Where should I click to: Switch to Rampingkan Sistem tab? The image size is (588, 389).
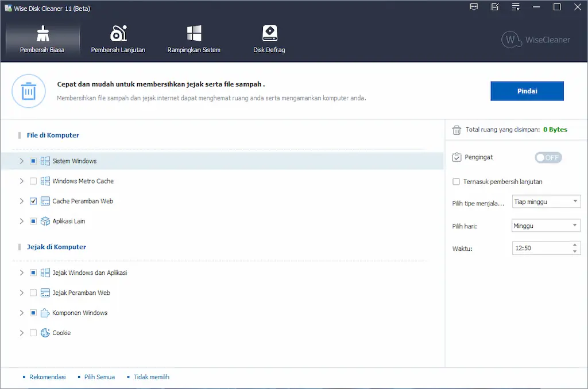click(194, 40)
